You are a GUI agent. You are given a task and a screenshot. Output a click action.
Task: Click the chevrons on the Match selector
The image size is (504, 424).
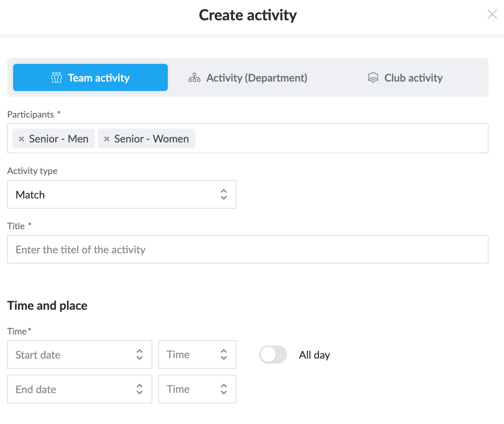pyautogui.click(x=223, y=194)
